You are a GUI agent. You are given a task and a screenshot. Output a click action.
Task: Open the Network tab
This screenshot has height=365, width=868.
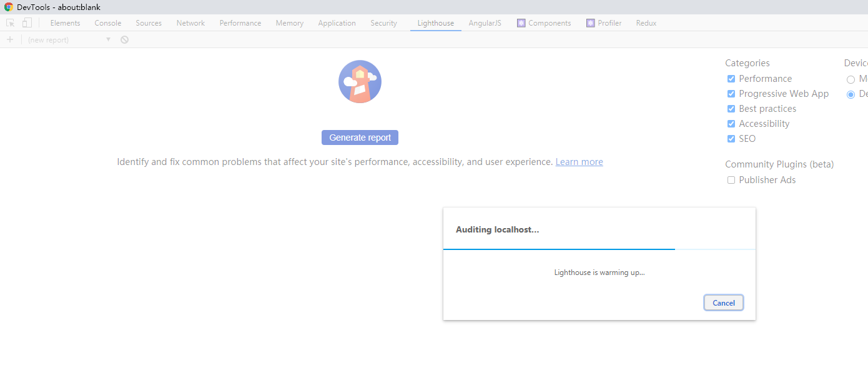190,23
